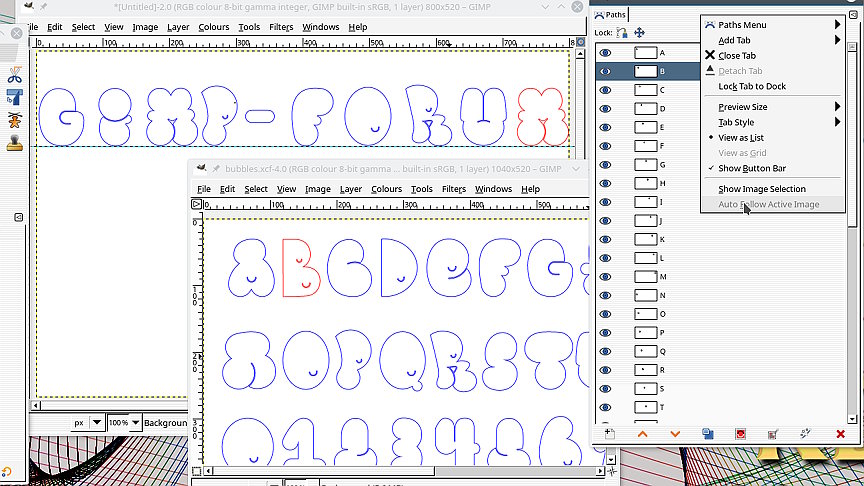The width and height of the screenshot is (864, 486).
Task: Enable Show Image Selection option
Action: pyautogui.click(x=761, y=189)
